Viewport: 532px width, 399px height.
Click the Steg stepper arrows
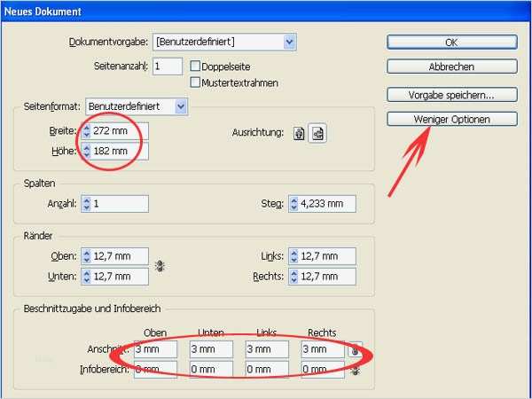(293, 204)
